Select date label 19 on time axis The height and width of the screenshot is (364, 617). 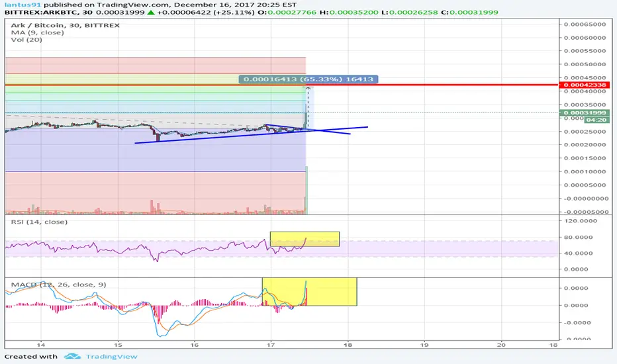(x=424, y=345)
